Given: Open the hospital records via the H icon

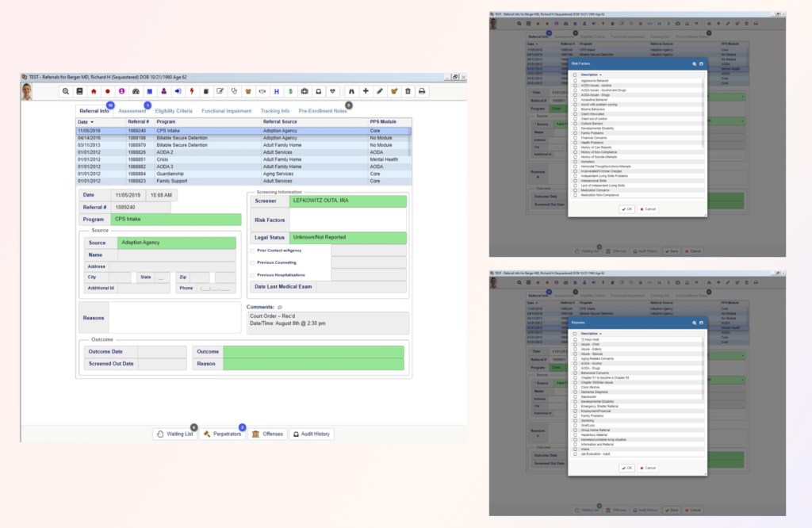Looking at the screenshot, I should point(277,90).
